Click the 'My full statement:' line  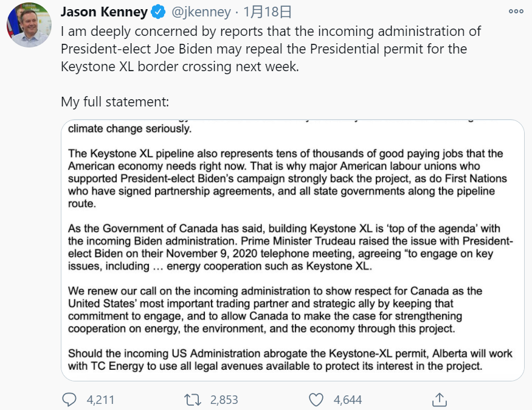click(115, 102)
